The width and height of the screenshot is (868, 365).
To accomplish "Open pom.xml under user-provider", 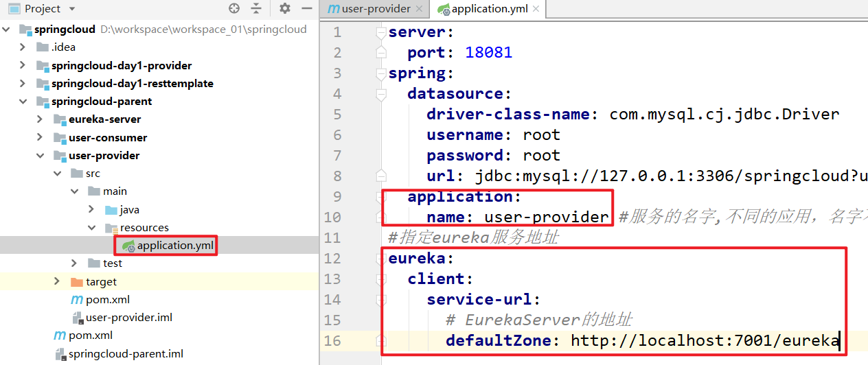I will (107, 300).
